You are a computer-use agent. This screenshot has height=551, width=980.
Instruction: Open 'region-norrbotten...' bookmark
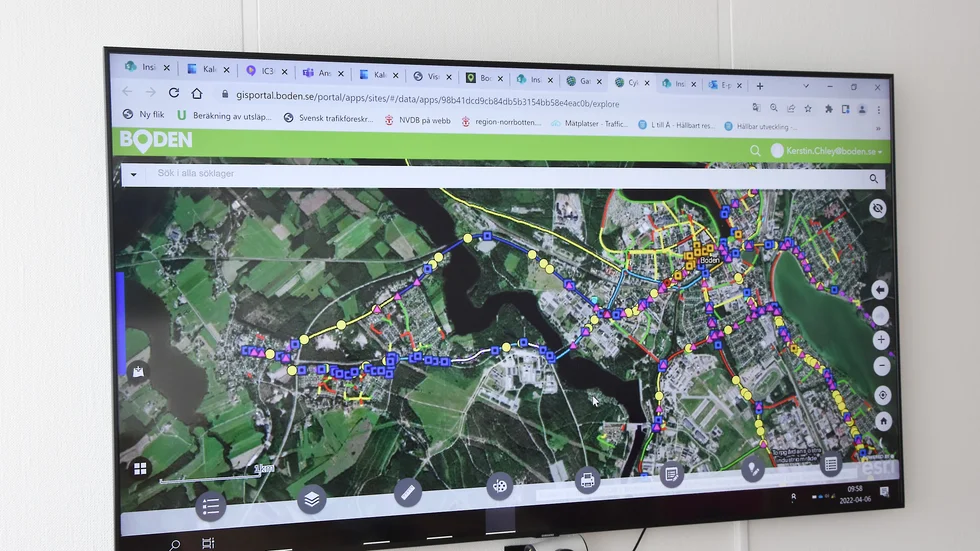tap(502, 122)
